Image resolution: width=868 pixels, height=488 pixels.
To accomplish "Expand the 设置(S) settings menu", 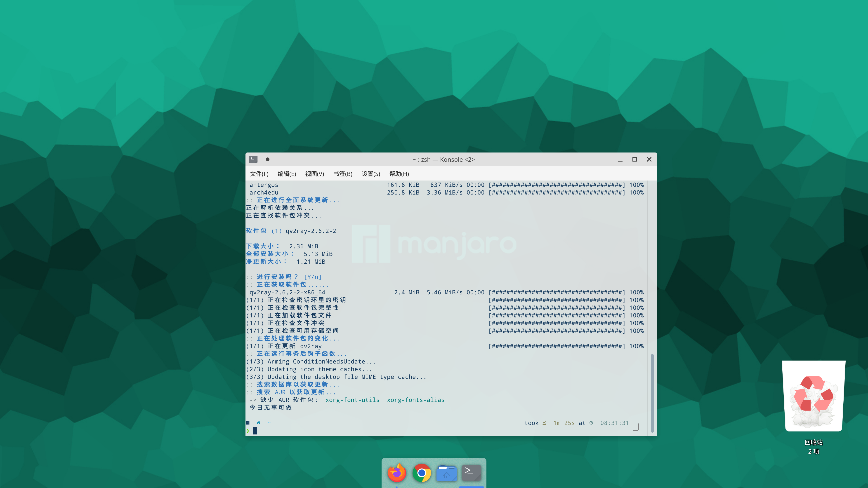I will pyautogui.click(x=371, y=174).
